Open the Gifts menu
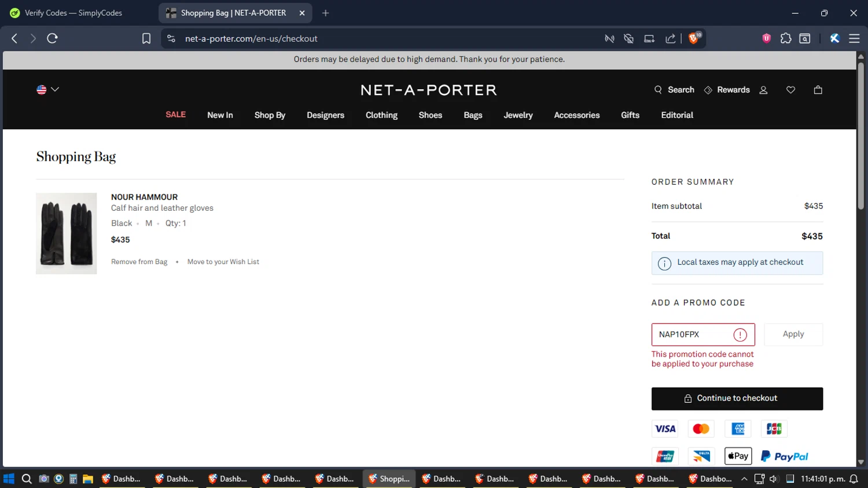The height and width of the screenshot is (488, 868). (630, 115)
